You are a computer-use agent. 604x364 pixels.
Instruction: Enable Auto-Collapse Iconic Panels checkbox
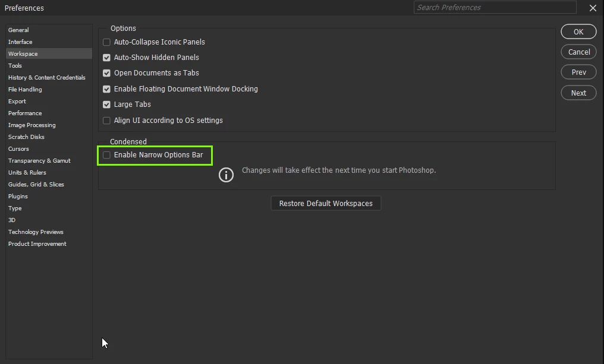tap(106, 42)
